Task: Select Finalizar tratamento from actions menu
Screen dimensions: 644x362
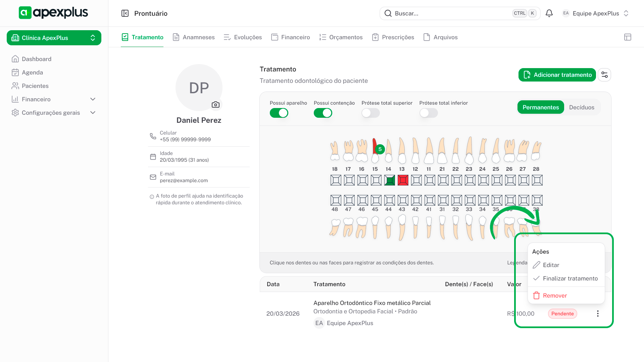Action: pos(570,278)
